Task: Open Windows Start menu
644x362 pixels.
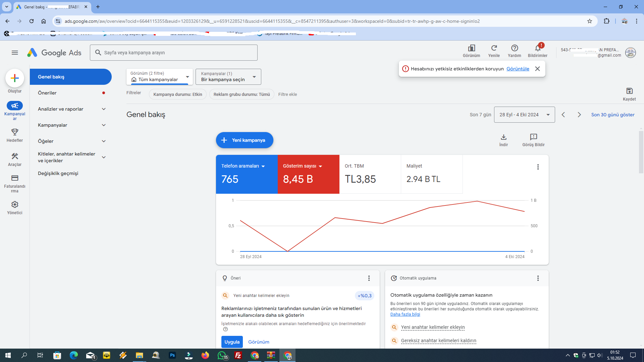Action: pos(8,355)
